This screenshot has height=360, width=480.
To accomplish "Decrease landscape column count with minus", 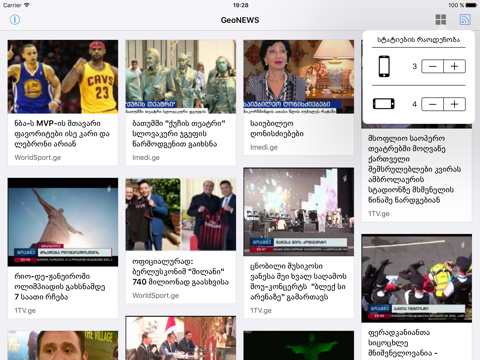I will pyautogui.click(x=432, y=104).
